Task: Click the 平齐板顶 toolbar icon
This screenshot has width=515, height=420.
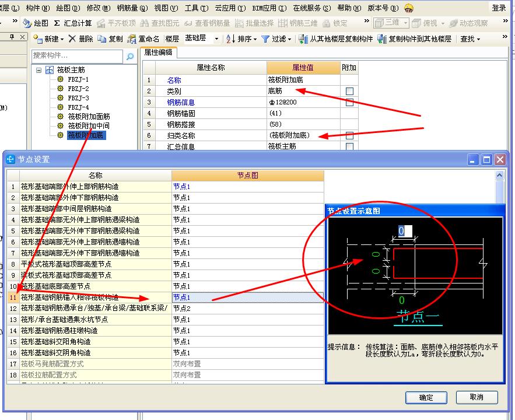Action: (101, 23)
